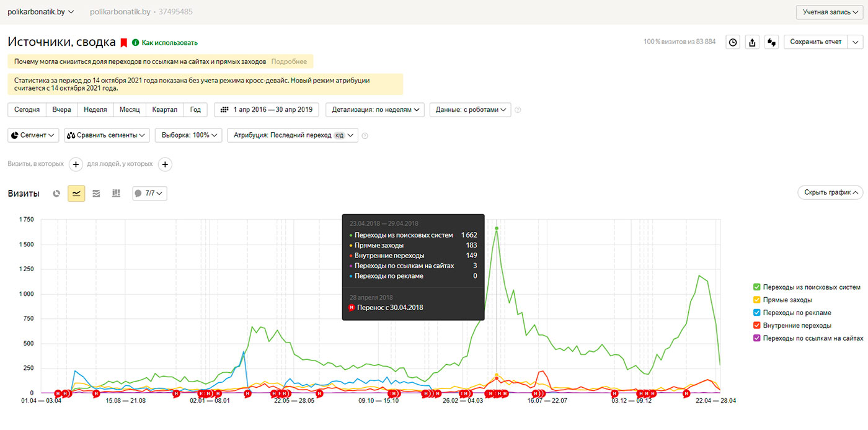Toggle Переходы по ссылкам на сайтах series

point(756,338)
